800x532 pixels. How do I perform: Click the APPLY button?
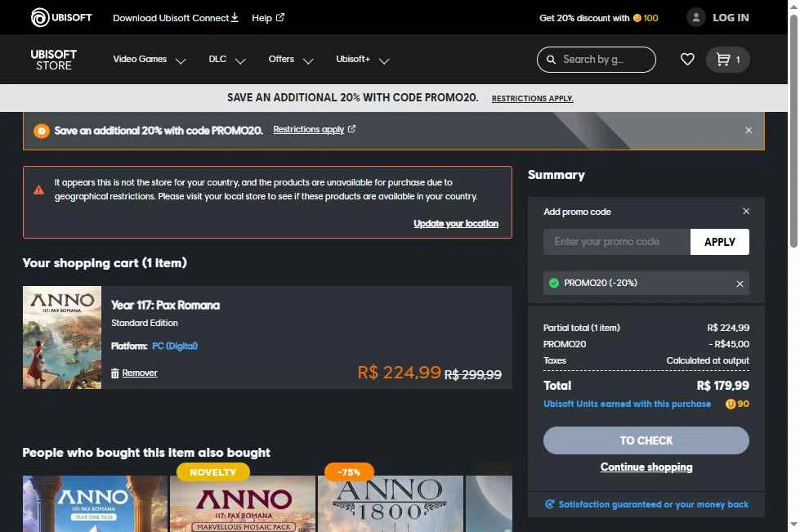(x=719, y=242)
